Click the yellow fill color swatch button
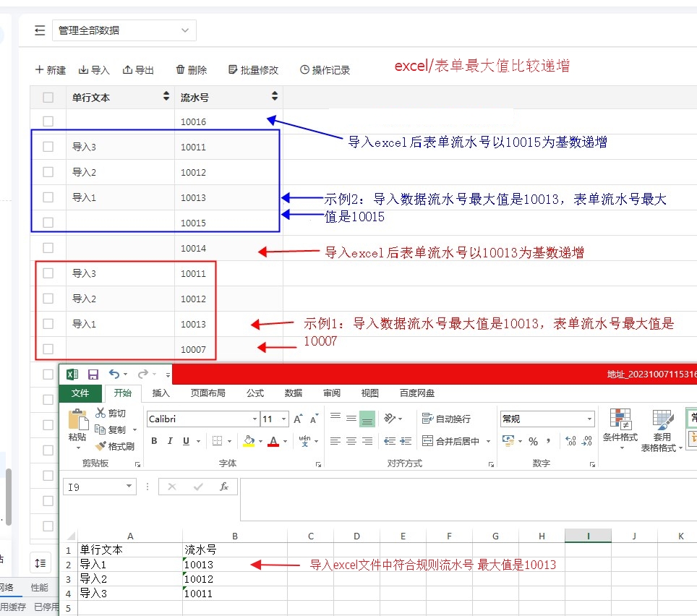The height and width of the screenshot is (616, 697). coord(249,441)
